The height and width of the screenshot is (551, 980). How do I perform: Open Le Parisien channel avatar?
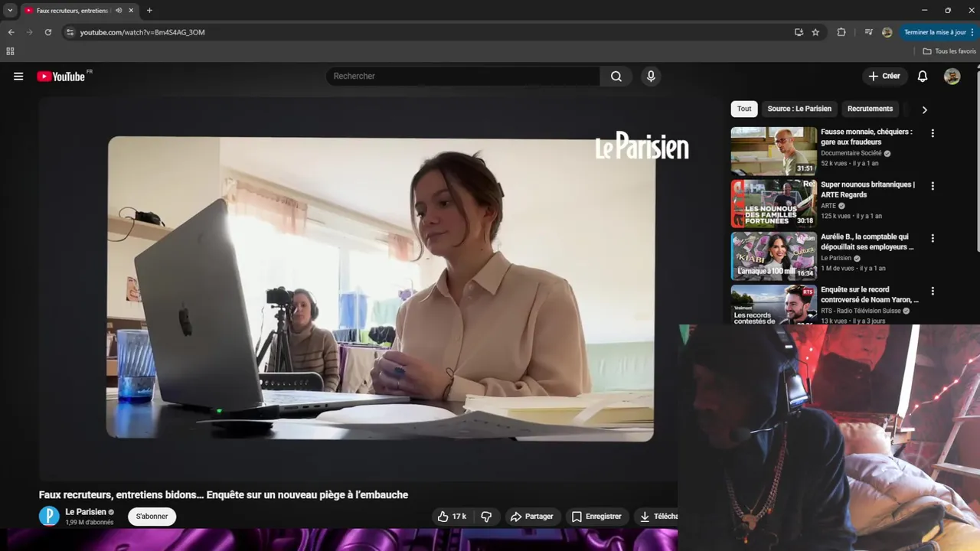tap(49, 517)
